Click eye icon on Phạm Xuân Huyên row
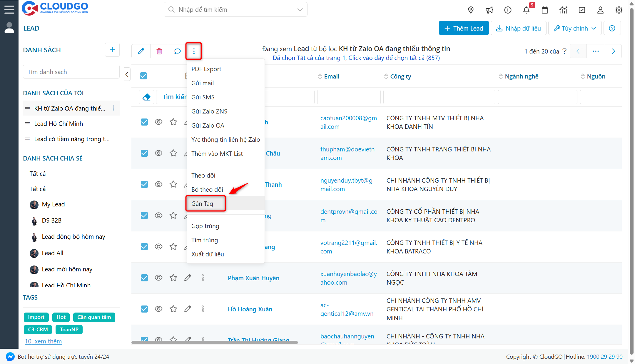The width and height of the screenshot is (635, 364). pos(158,278)
